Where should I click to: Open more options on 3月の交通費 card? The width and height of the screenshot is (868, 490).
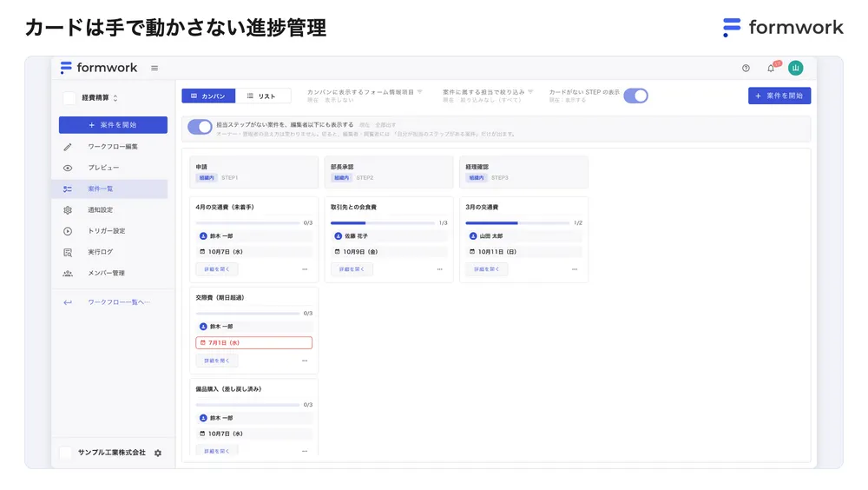(575, 269)
